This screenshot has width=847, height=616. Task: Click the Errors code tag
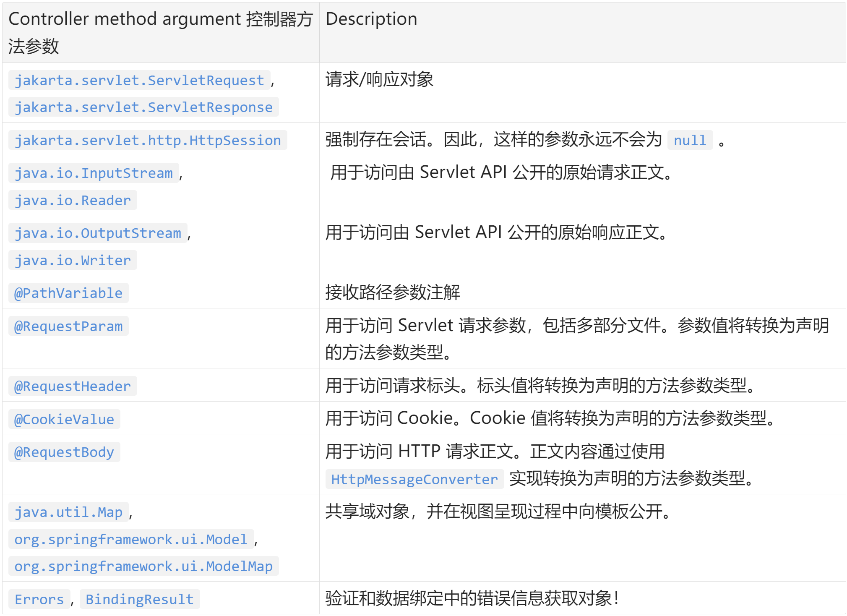point(39,599)
